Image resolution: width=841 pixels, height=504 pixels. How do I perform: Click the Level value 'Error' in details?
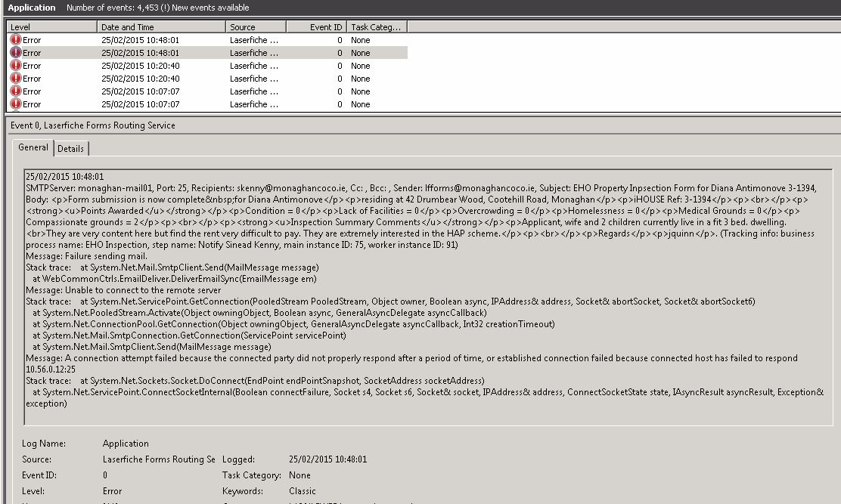(112, 490)
